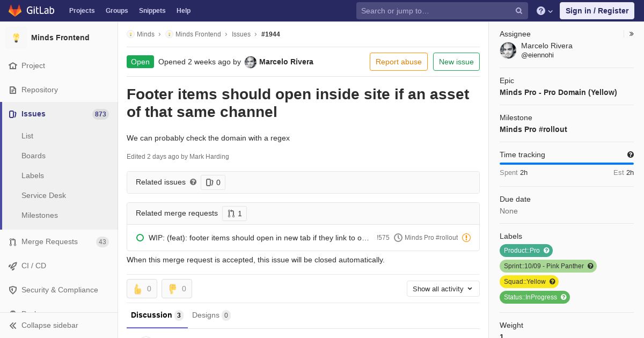Image resolution: width=644 pixels, height=338 pixels.
Task: Click the Time tracking help icon
Action: [x=631, y=155]
